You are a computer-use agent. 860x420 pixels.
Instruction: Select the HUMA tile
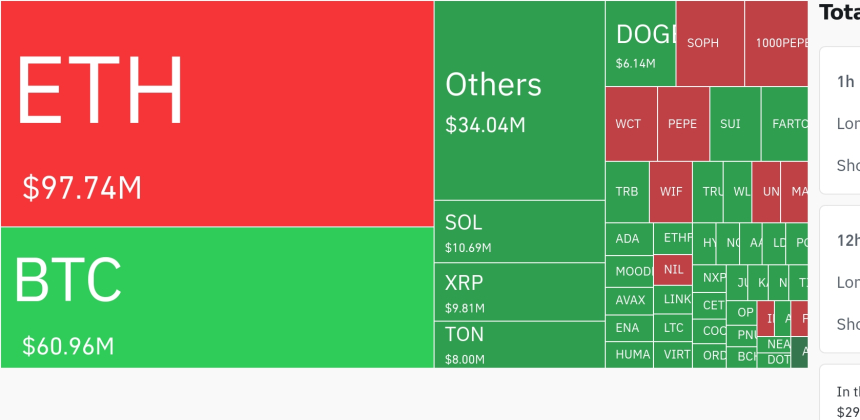click(x=630, y=355)
